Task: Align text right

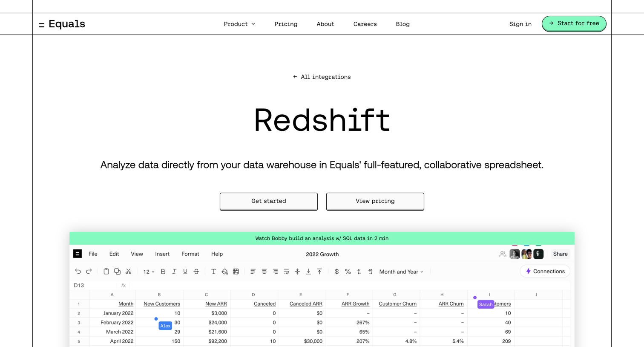Action: coord(275,272)
